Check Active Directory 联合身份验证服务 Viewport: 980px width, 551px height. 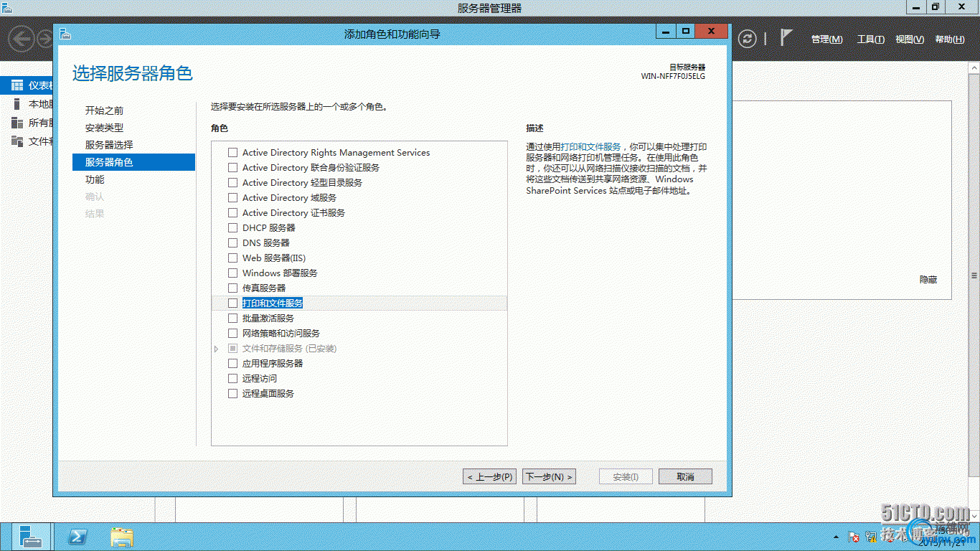[x=232, y=167]
